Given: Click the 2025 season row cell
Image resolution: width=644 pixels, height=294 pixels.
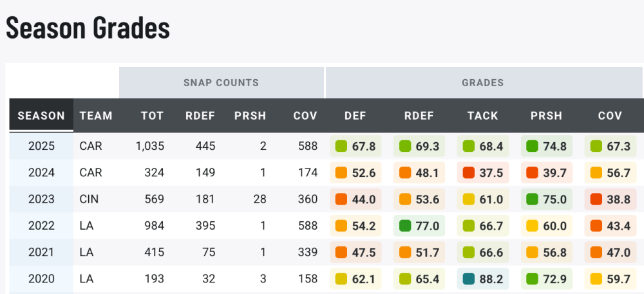Looking at the screenshot, I should coord(41,146).
